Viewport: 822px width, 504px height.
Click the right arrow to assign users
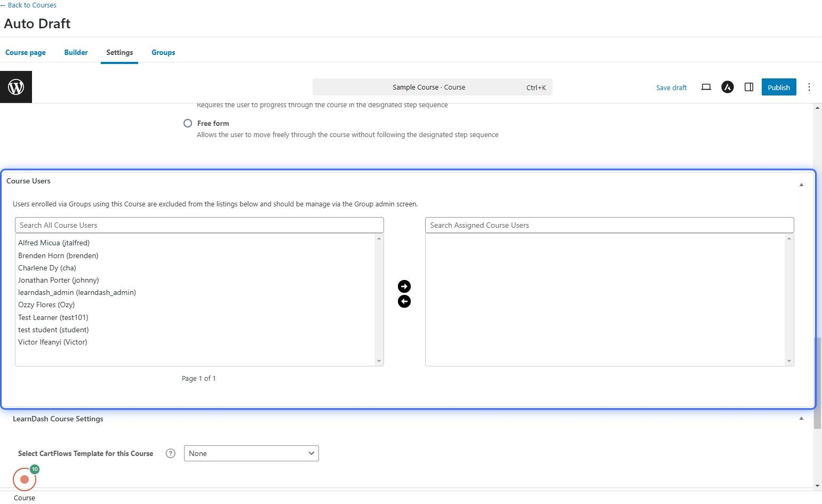coord(404,286)
